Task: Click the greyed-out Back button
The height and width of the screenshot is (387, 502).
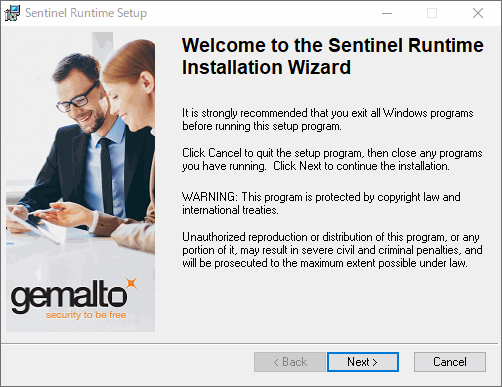Action: tap(290, 362)
